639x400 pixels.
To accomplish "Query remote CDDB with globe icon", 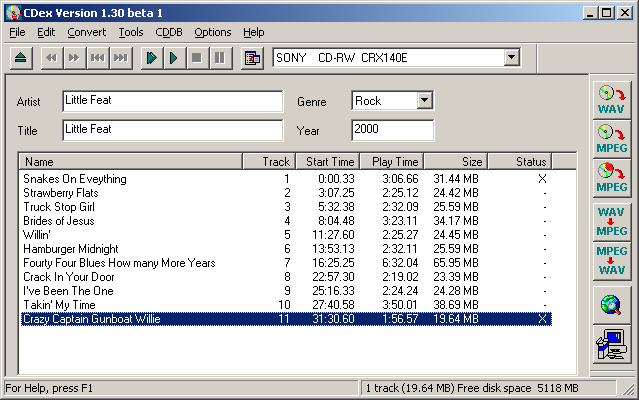I will coord(612,305).
